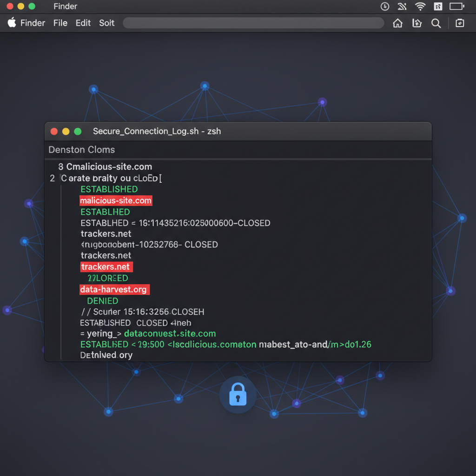Click the icon right of the home icon
476x476 pixels.
click(x=417, y=23)
